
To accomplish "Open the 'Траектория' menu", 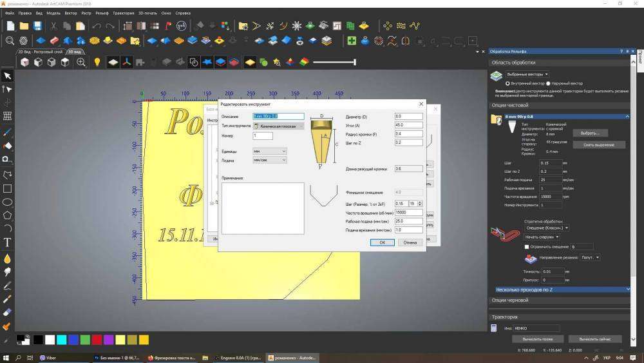I will [x=124, y=13].
